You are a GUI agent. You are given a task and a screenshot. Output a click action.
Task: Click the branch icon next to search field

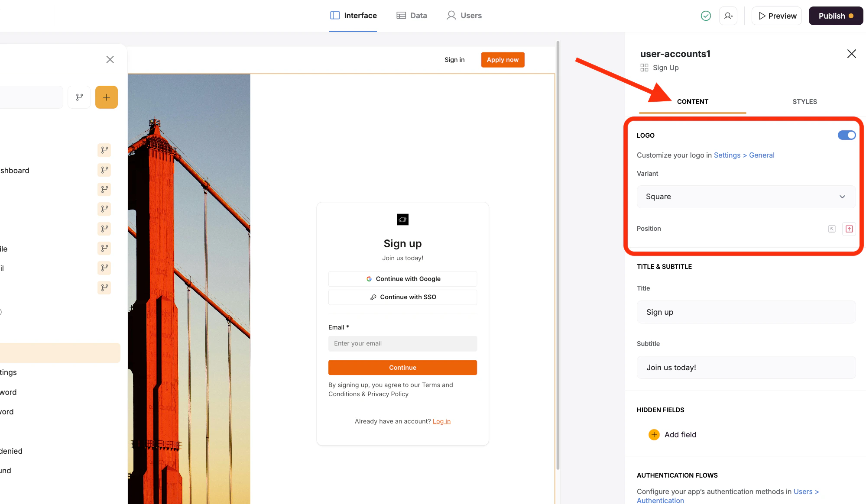tap(79, 97)
